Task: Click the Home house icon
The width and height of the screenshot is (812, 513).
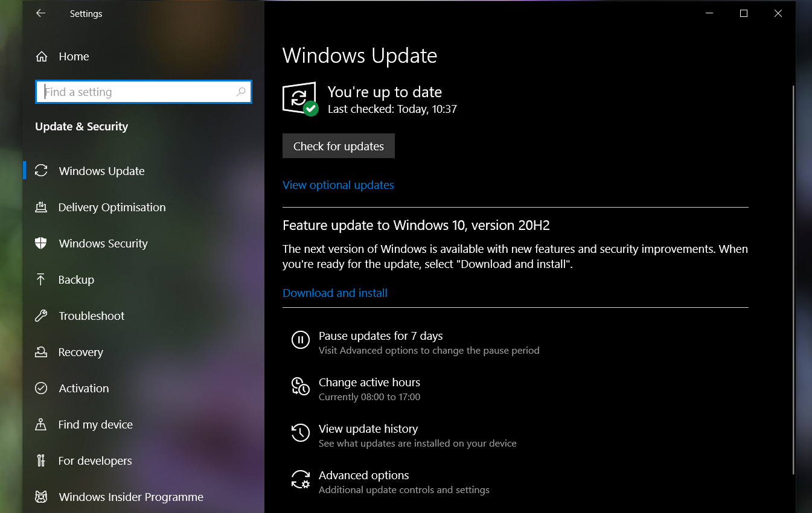Action: (x=41, y=57)
